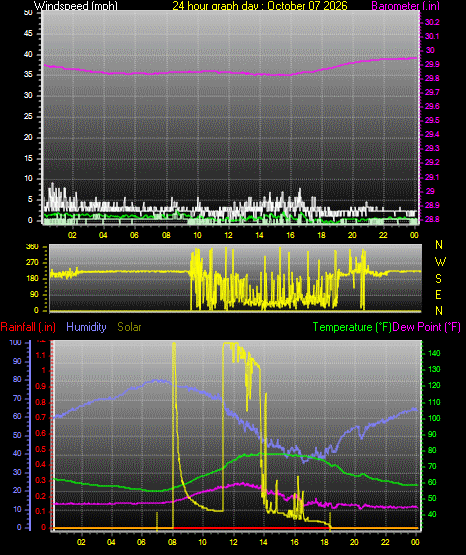466x555 pixels.
Task: Click the "0.9" rainfall axis value
Action: [41, 386]
